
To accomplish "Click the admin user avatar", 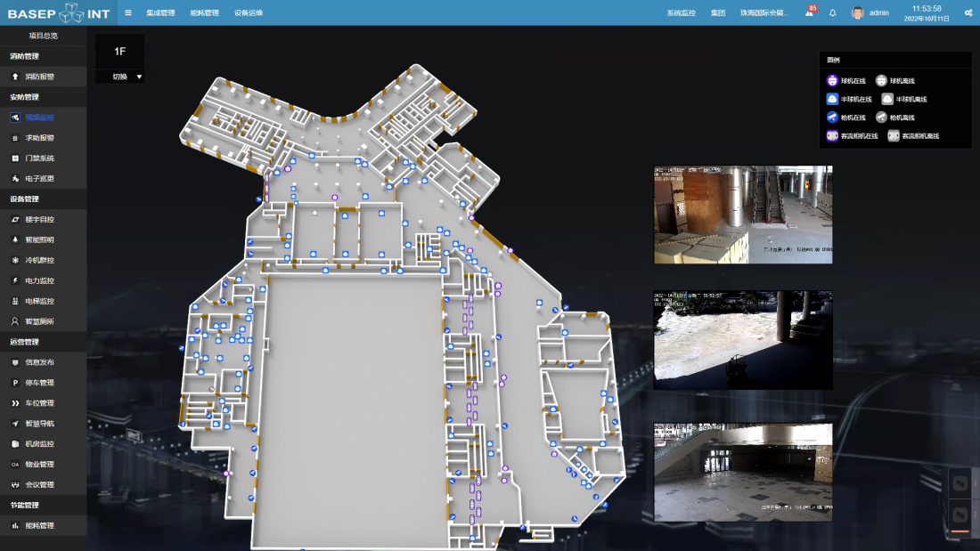I will [858, 12].
